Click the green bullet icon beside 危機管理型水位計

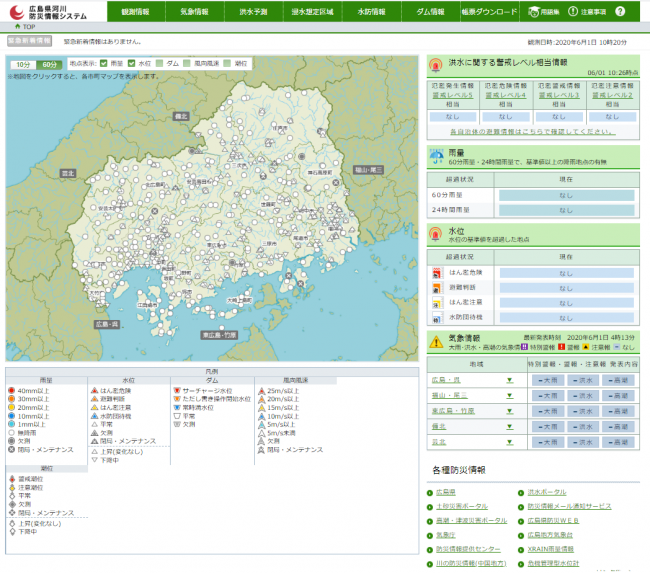(521, 564)
